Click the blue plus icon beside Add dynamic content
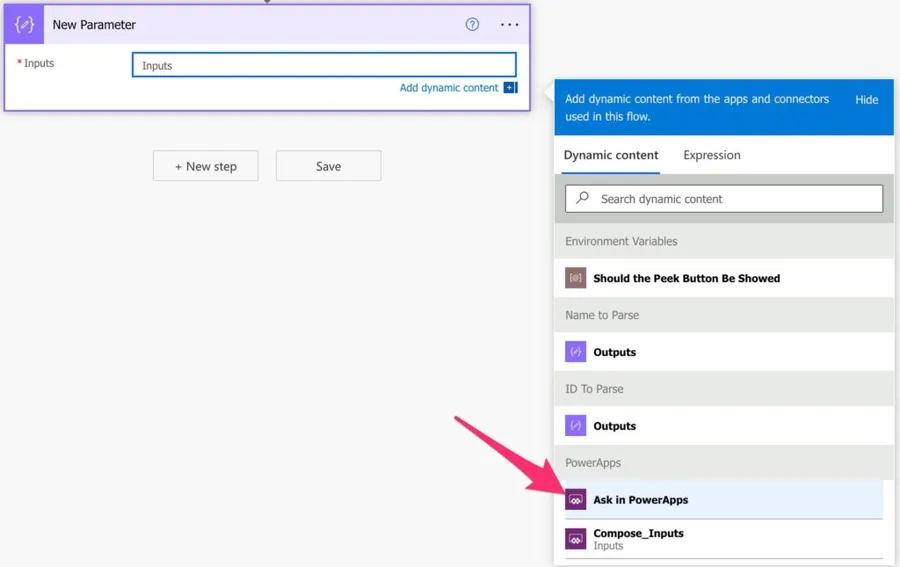This screenshot has height=567, width=900. pyautogui.click(x=510, y=88)
